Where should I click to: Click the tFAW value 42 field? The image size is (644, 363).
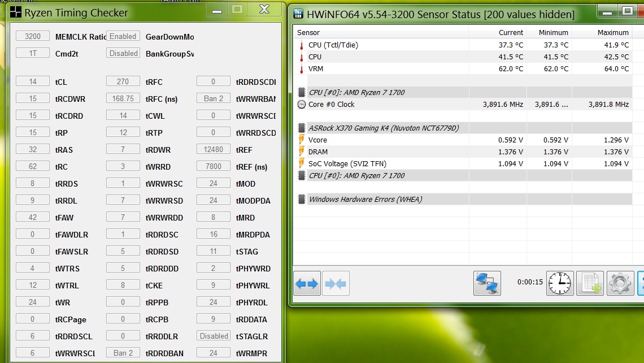(x=33, y=217)
